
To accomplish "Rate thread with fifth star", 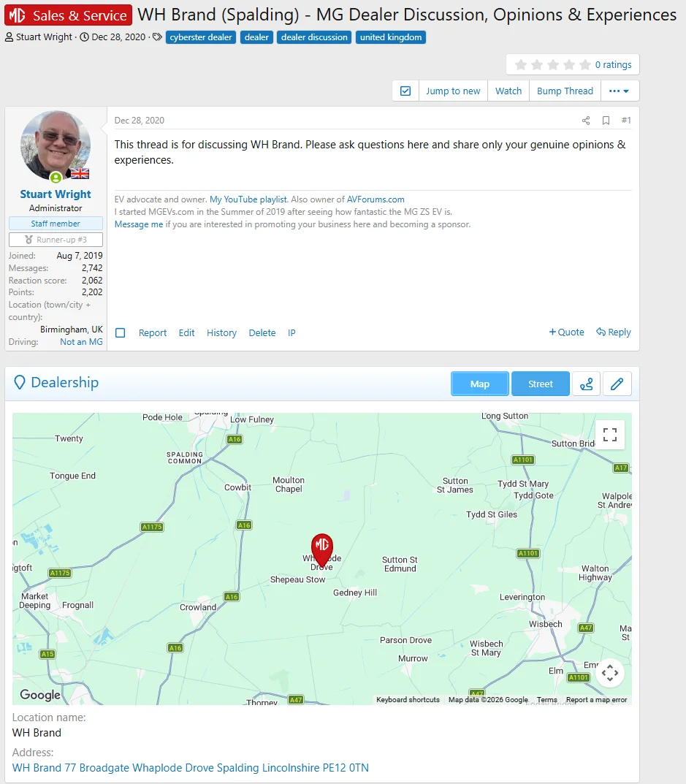I will [x=585, y=64].
